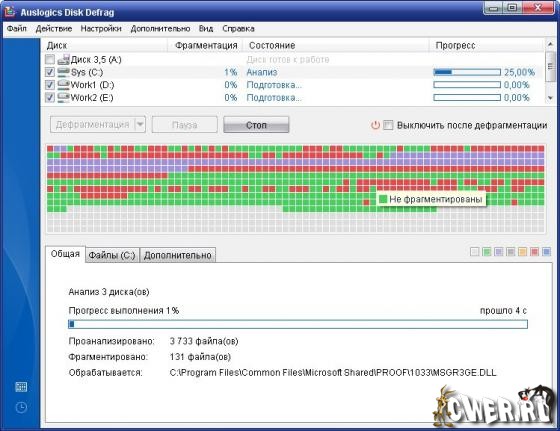The width and height of the screenshot is (560, 431).
Task: Check the Диск 3,5 (A:) checkbox
Action: (50, 59)
